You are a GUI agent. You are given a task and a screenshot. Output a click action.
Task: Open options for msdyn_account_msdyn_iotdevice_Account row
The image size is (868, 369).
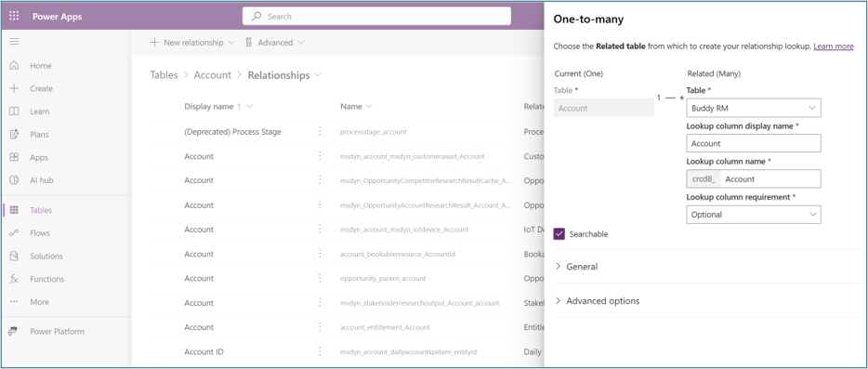tap(320, 230)
